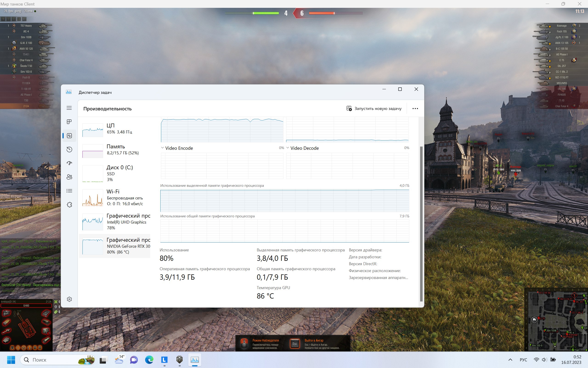The image size is (588, 368).
Task: Click the Режим Наблюдателя label
Action: pos(266,340)
